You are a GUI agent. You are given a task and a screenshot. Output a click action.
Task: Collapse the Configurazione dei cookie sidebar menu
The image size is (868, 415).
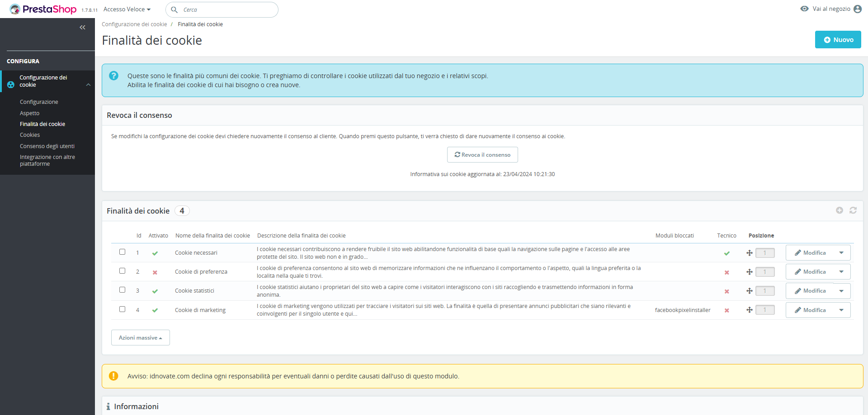(x=89, y=84)
